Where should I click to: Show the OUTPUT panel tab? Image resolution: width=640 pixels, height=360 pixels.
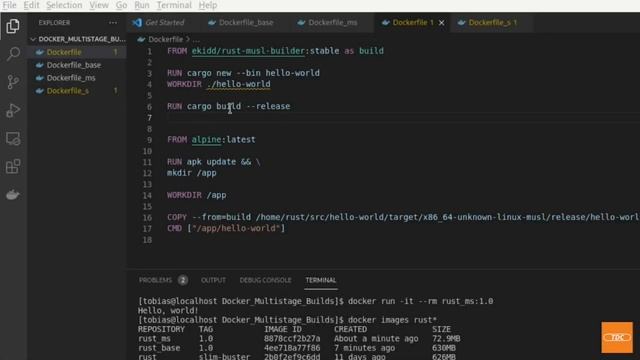(x=213, y=280)
